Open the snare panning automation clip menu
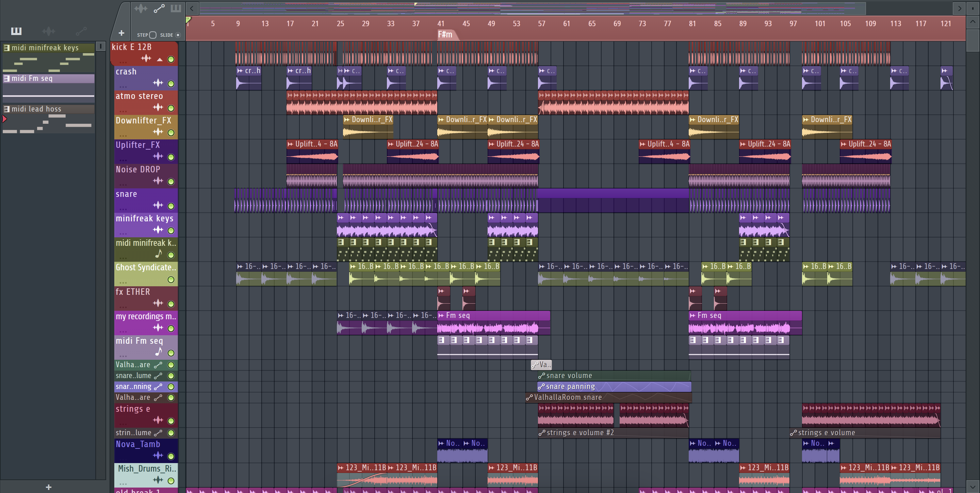This screenshot has height=493, width=980. 541,387
